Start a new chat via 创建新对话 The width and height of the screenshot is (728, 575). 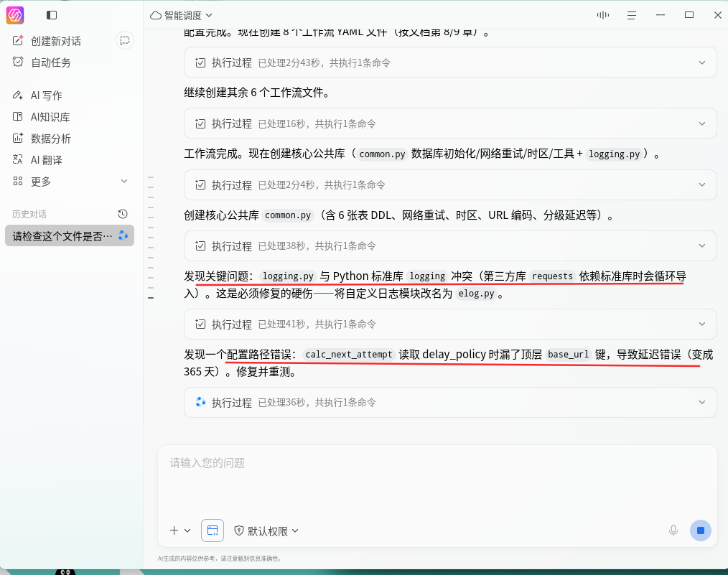pyautogui.click(x=56, y=41)
